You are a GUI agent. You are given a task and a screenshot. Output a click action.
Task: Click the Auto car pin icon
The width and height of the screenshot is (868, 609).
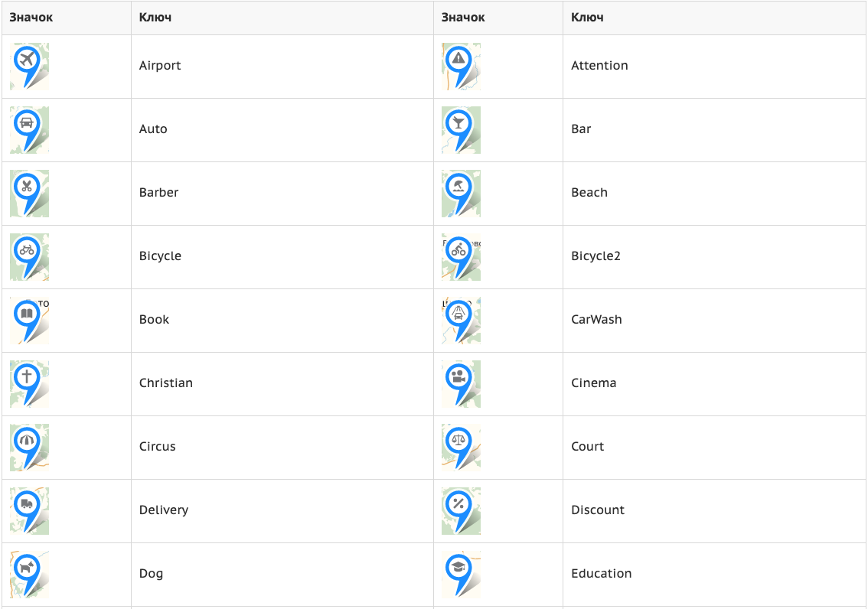(29, 130)
